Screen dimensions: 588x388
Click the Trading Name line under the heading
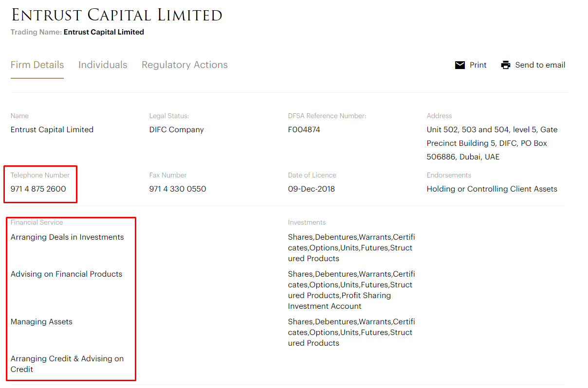click(x=77, y=32)
